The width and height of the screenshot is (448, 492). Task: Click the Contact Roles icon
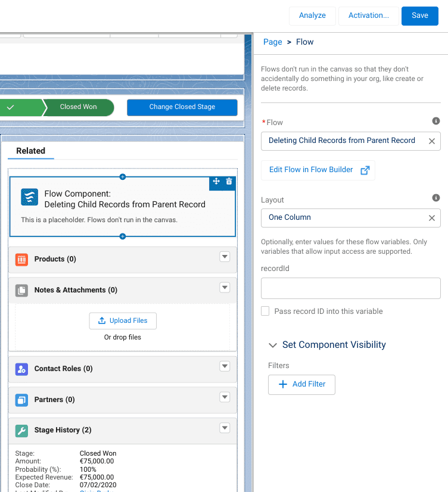pyautogui.click(x=21, y=369)
